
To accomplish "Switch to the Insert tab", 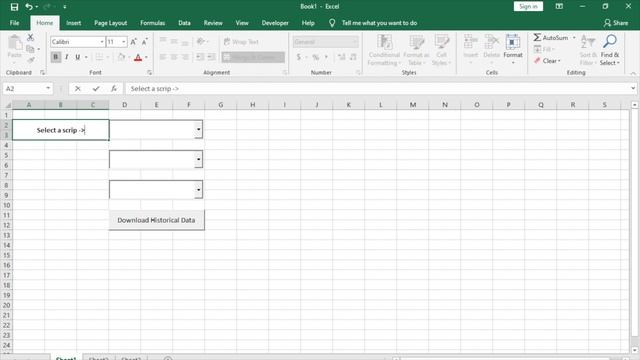I will click(x=73, y=23).
